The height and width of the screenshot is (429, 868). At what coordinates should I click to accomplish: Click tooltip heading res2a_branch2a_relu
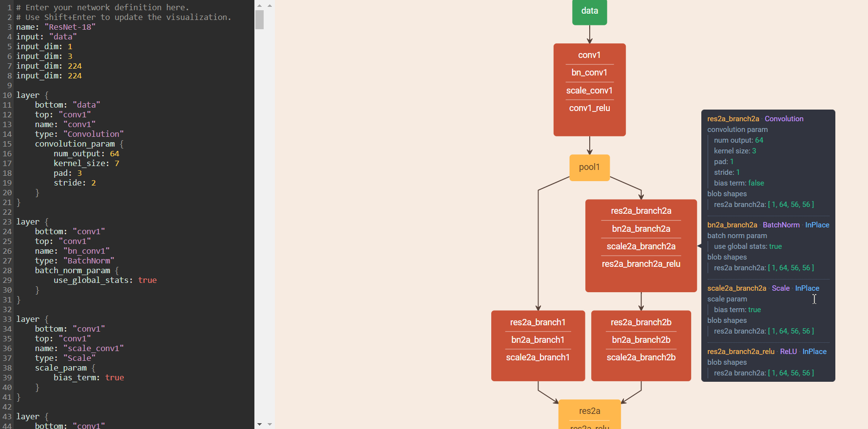(x=741, y=352)
